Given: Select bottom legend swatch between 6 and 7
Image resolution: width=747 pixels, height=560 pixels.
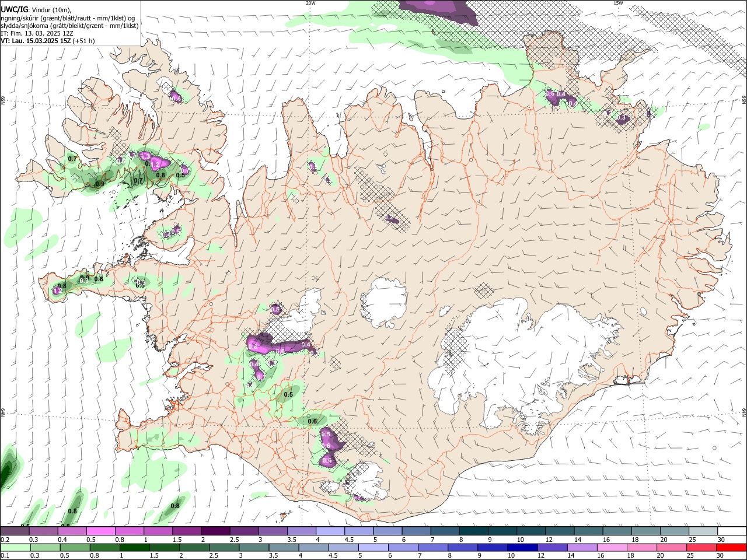Looking at the screenshot, I should [x=403, y=547].
